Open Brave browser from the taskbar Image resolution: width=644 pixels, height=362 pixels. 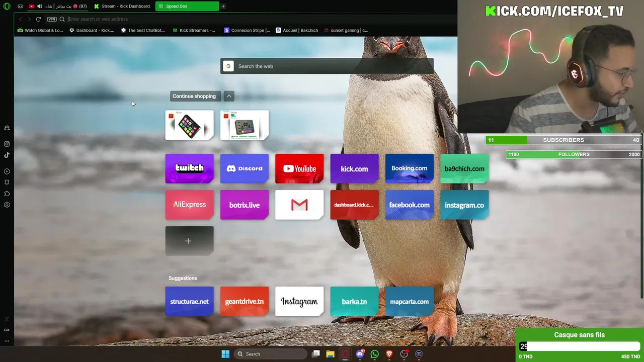click(389, 354)
